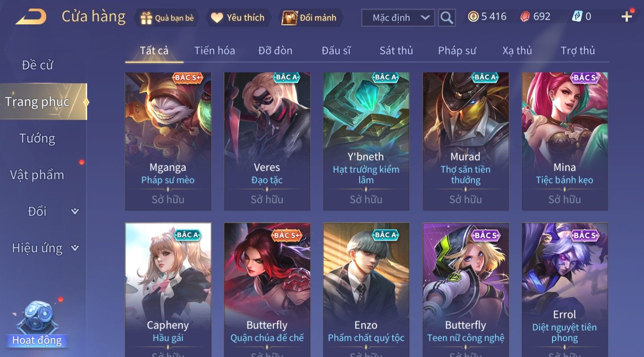Open the Quà bạn bè button
The width and height of the screenshot is (644, 357).
coord(168,18)
